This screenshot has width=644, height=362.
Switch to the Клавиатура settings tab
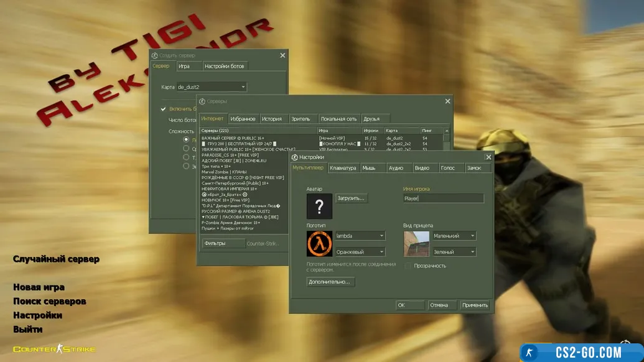pyautogui.click(x=343, y=168)
